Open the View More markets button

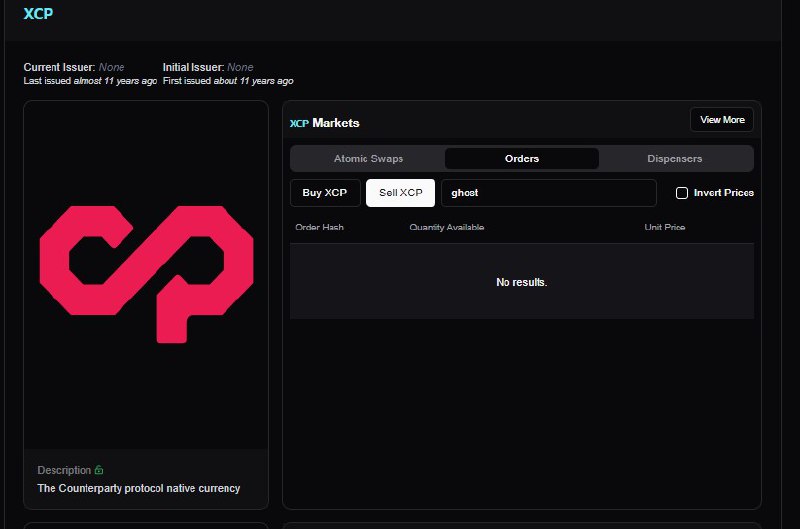click(721, 120)
